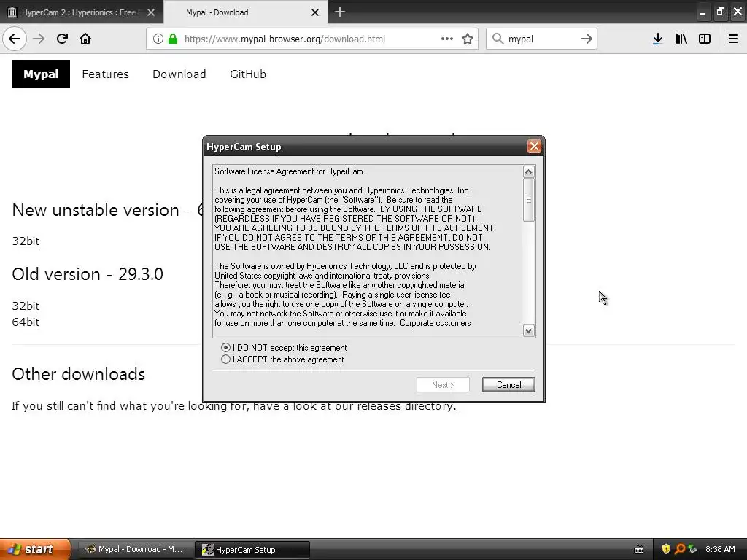
Task: Minimize the browser window
Action: pyautogui.click(x=703, y=13)
